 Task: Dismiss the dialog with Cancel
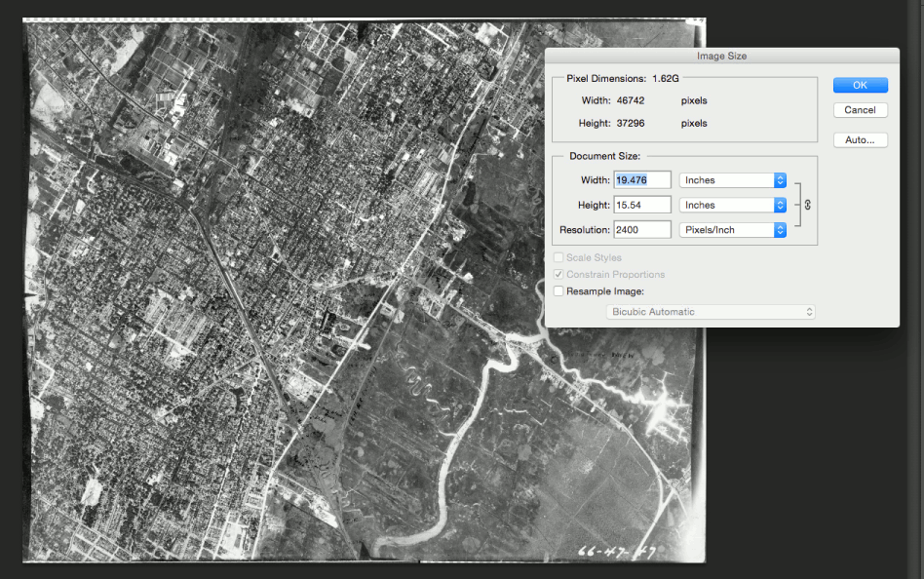point(860,109)
